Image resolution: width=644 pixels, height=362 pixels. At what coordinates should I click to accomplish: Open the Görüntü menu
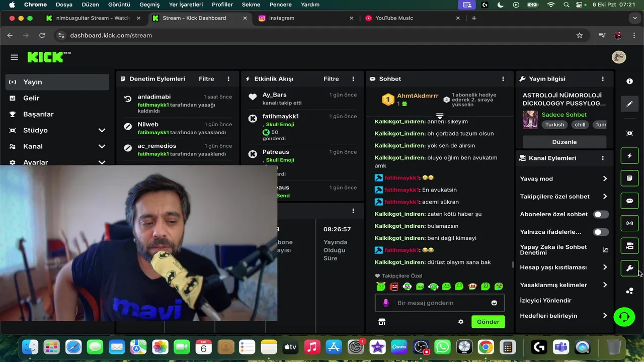[x=119, y=5]
